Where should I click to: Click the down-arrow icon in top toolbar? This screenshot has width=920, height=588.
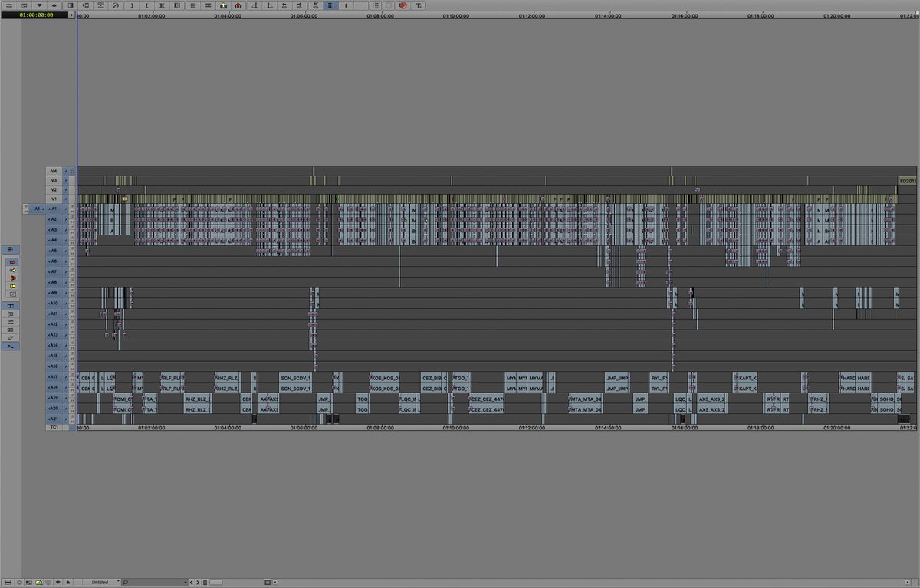point(38,5)
